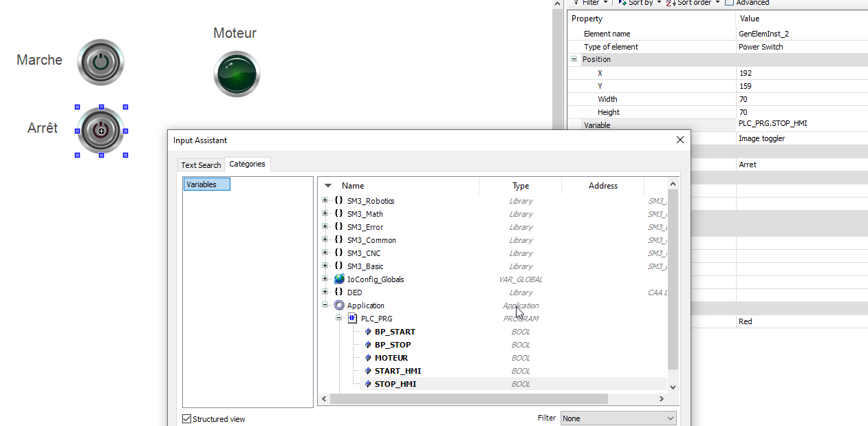Uncheck the Structured view checkbox
Screen dimensions: 868x426
pos(186,418)
